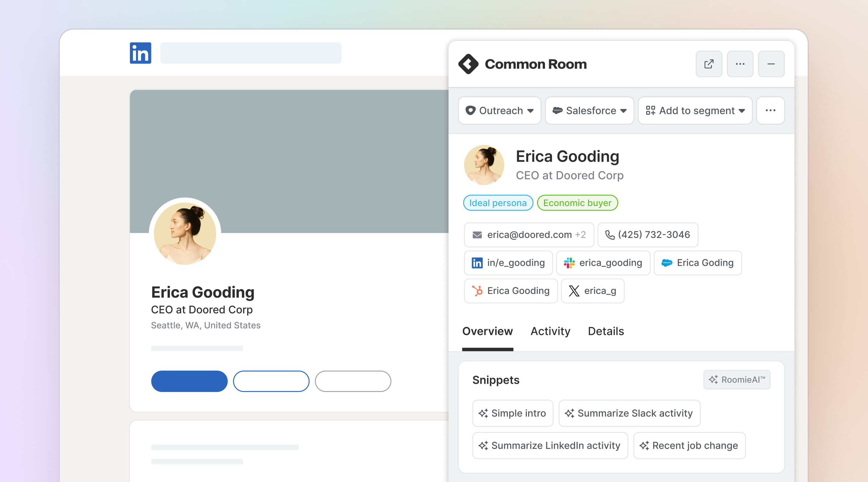
Task: Click the LinkedIn cover banner image
Action: tap(289, 161)
